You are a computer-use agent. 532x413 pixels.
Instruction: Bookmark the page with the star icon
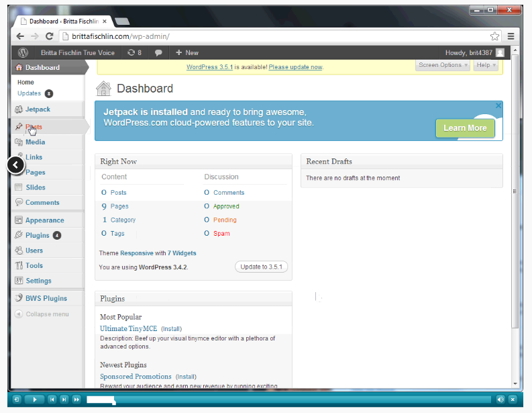[494, 36]
